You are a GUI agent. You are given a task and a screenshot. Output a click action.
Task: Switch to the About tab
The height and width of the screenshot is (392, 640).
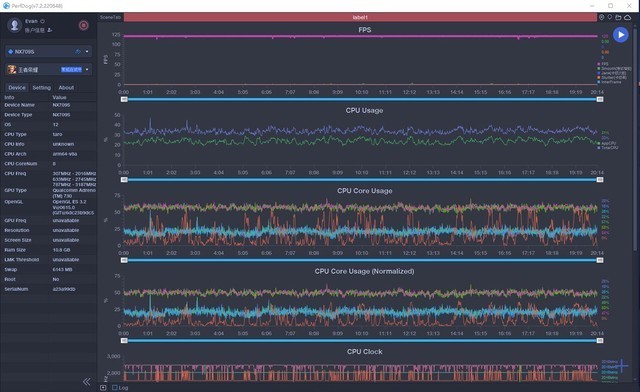(66, 87)
